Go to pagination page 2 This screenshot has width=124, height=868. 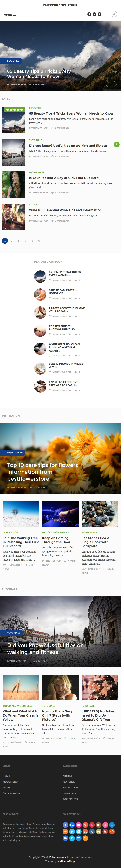12,241
